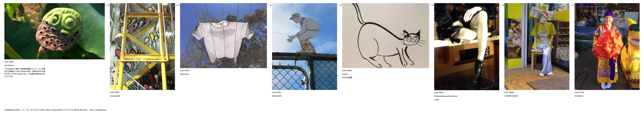Open the cat line drawing image
The image size is (644, 113).
coord(385,35)
